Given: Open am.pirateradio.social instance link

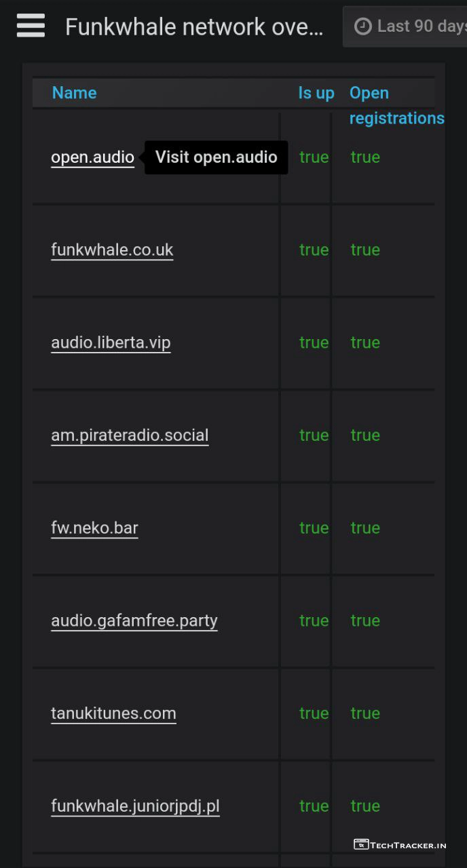Looking at the screenshot, I should pyautogui.click(x=130, y=435).
